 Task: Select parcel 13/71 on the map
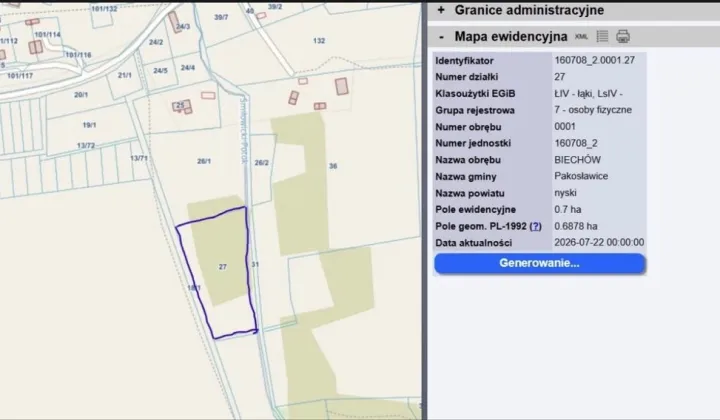click(139, 158)
